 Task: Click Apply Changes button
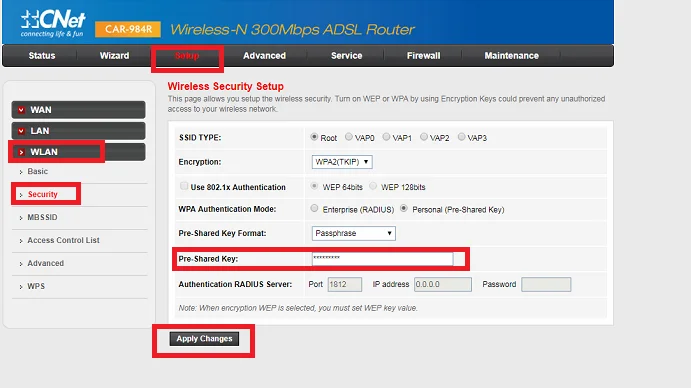click(204, 339)
